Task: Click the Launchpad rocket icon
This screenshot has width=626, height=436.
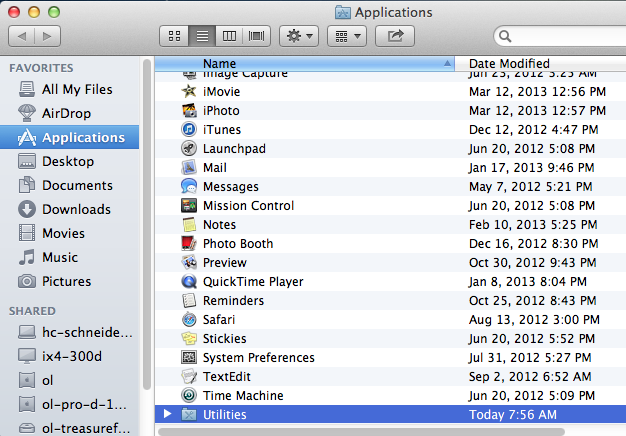Action: (189, 149)
